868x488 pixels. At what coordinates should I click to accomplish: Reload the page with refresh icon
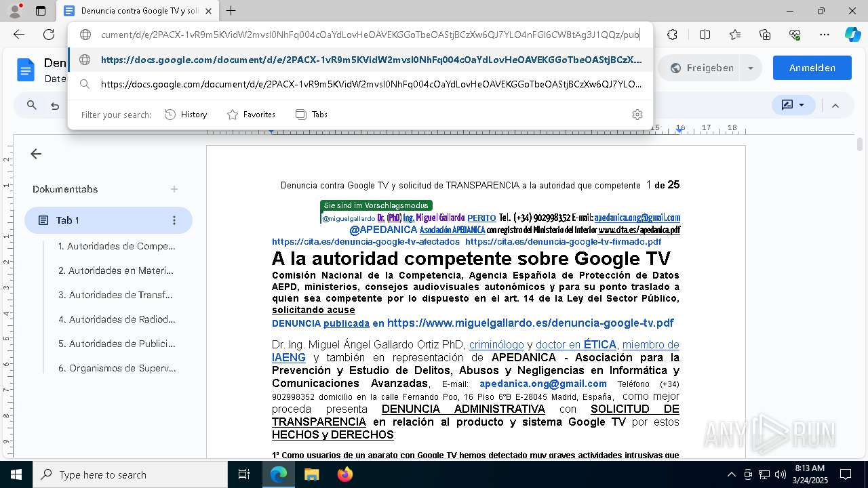pos(49,35)
